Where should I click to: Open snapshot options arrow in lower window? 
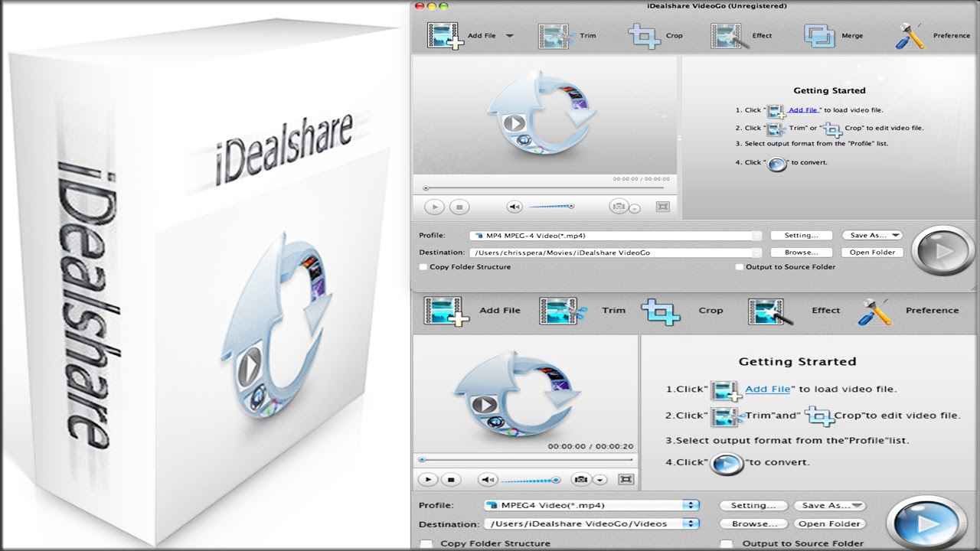click(x=600, y=480)
